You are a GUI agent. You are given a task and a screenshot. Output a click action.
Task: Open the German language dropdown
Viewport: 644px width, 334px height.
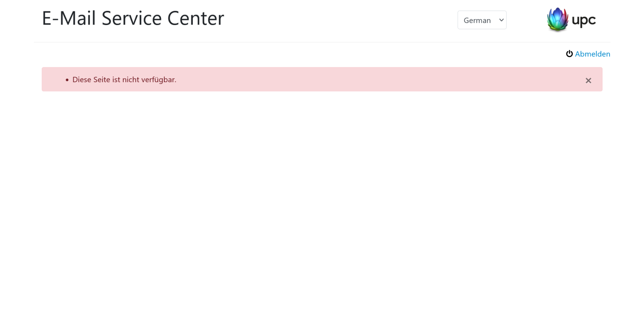tap(482, 20)
